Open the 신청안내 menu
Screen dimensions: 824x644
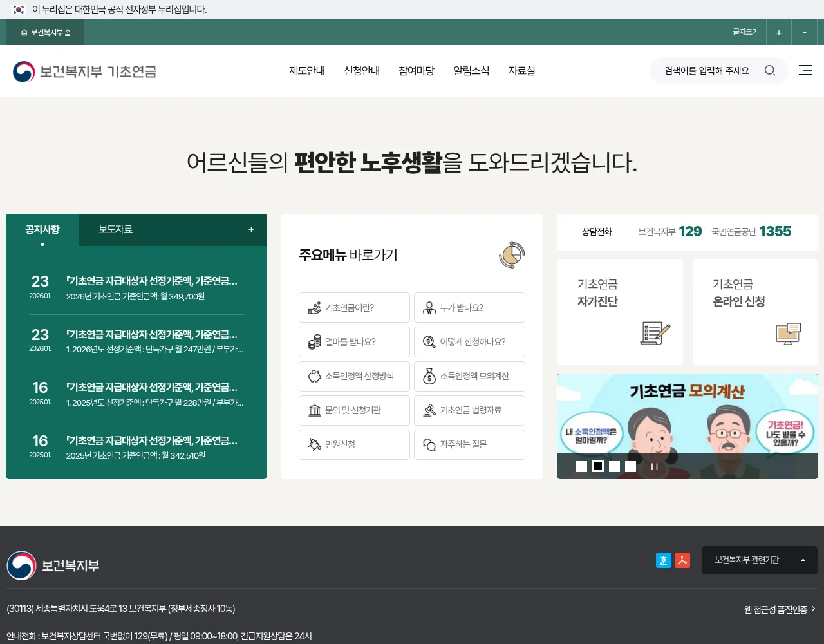362,71
